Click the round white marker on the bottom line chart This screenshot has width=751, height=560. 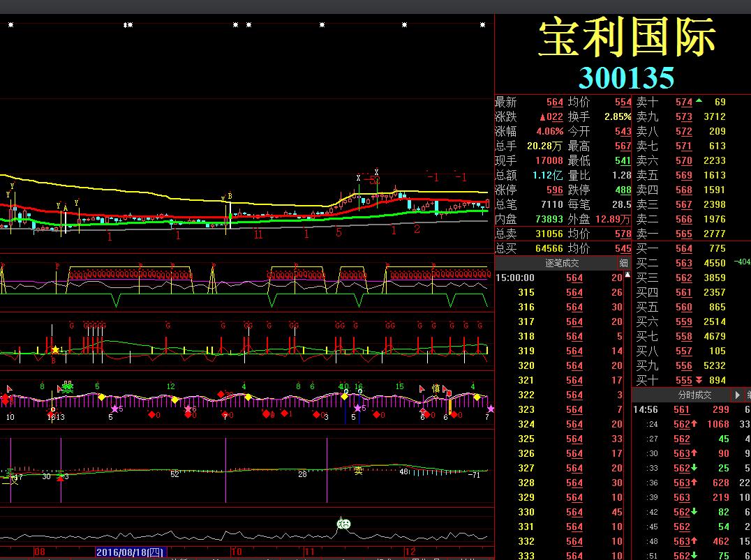pos(343,524)
